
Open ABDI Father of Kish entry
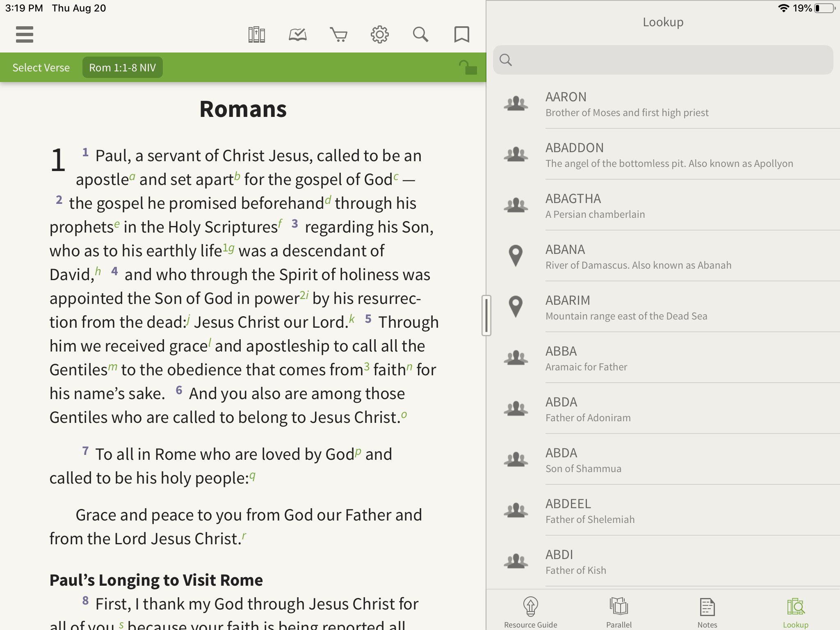(x=663, y=562)
